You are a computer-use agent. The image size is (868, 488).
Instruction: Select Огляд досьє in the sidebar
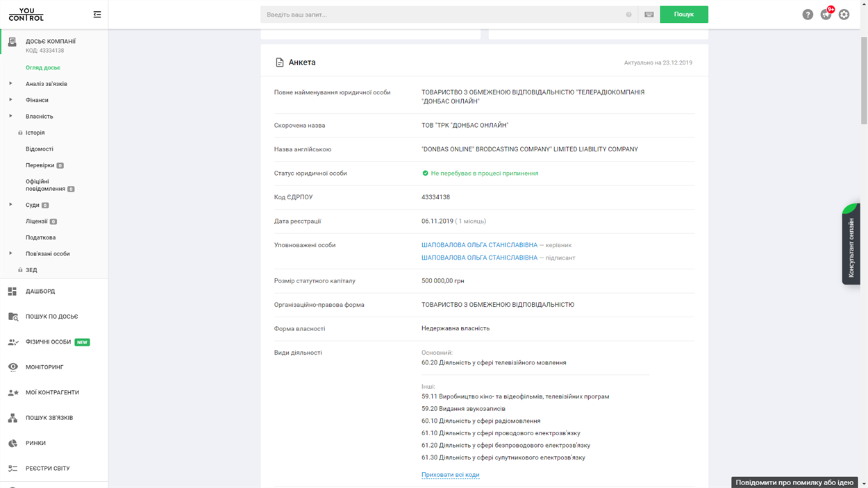click(43, 68)
